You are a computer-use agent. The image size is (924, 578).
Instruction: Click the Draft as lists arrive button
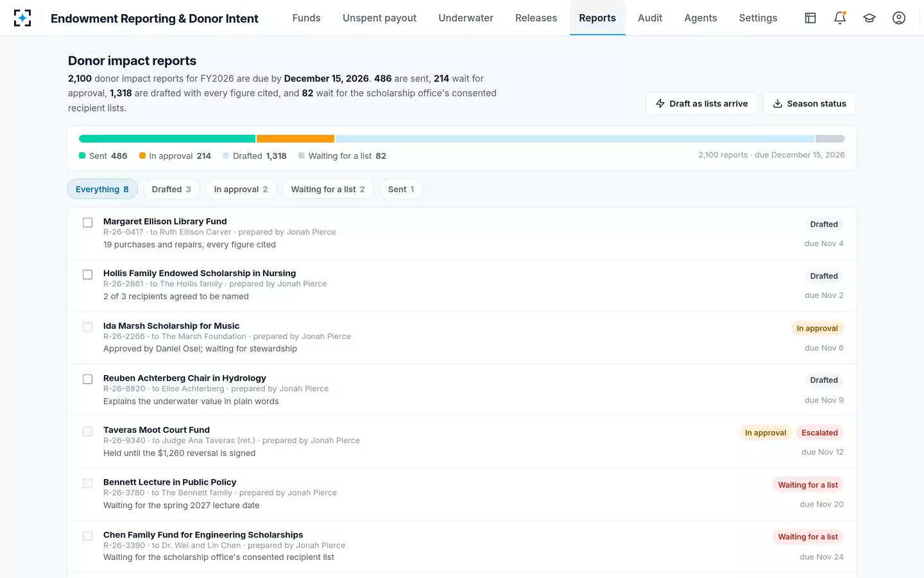[701, 103]
